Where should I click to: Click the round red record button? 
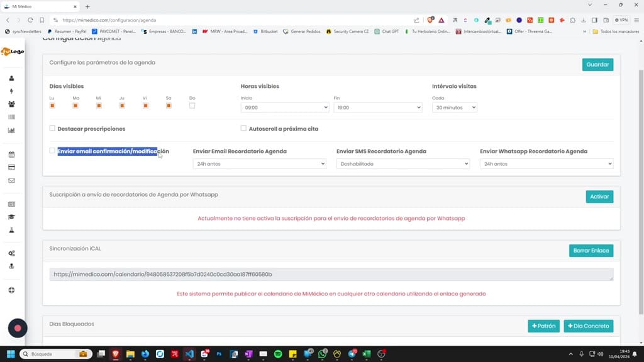[x=18, y=328]
